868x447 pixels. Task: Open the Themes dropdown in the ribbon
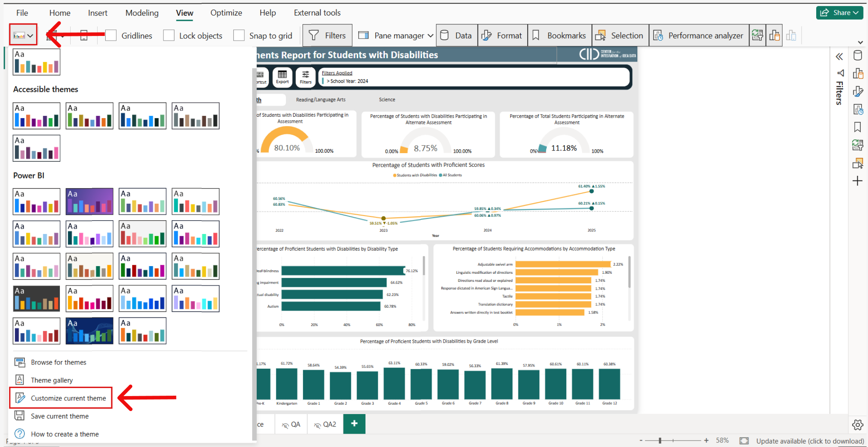click(x=23, y=36)
